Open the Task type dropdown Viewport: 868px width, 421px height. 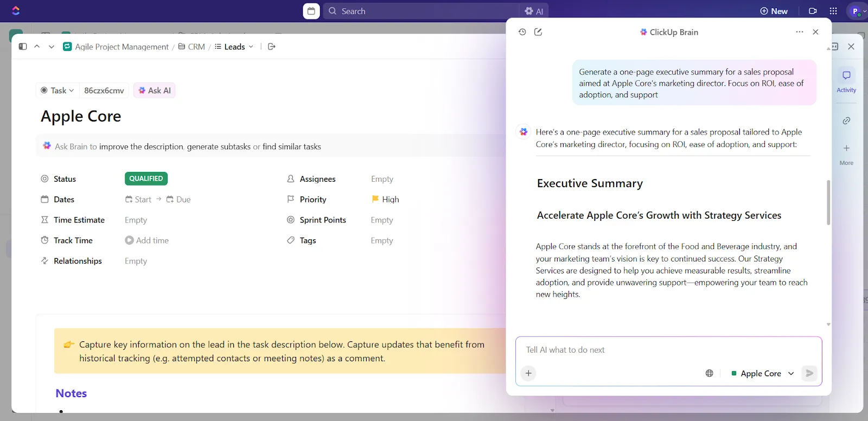coord(58,91)
